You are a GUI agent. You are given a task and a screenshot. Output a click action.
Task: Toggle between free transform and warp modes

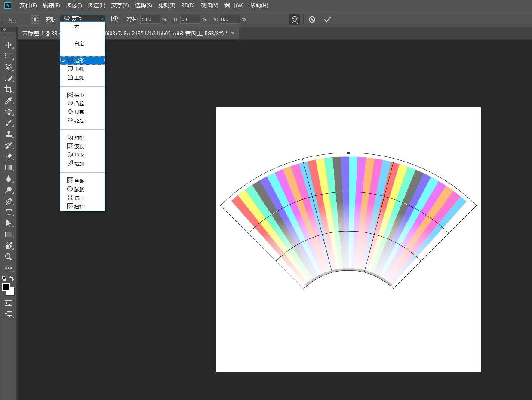295,19
